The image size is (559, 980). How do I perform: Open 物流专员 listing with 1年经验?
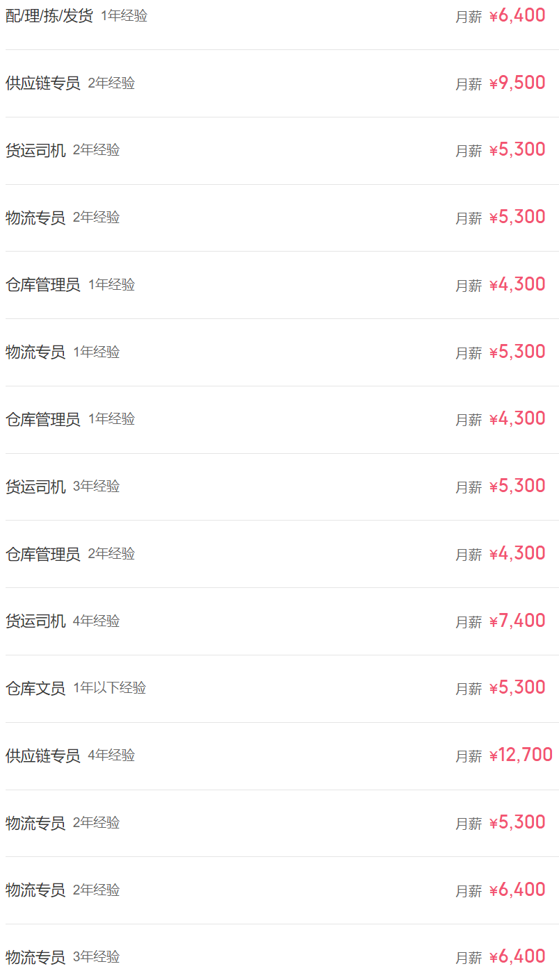coord(35,352)
